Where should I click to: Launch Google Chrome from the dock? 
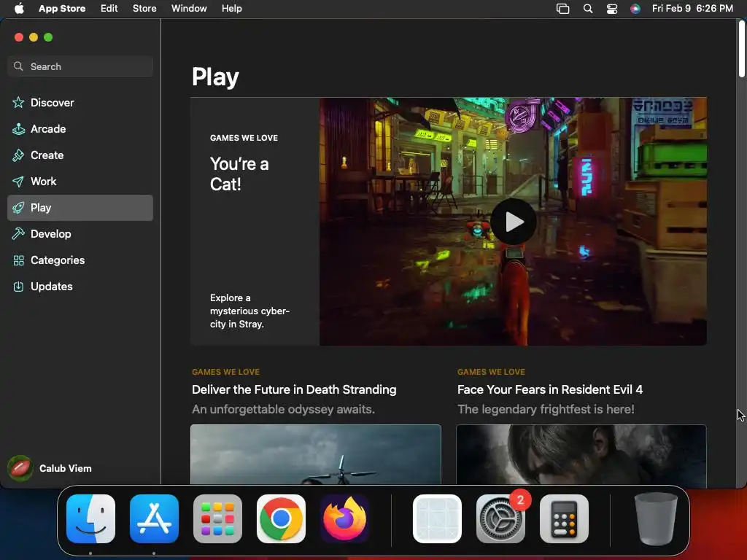pyautogui.click(x=281, y=518)
